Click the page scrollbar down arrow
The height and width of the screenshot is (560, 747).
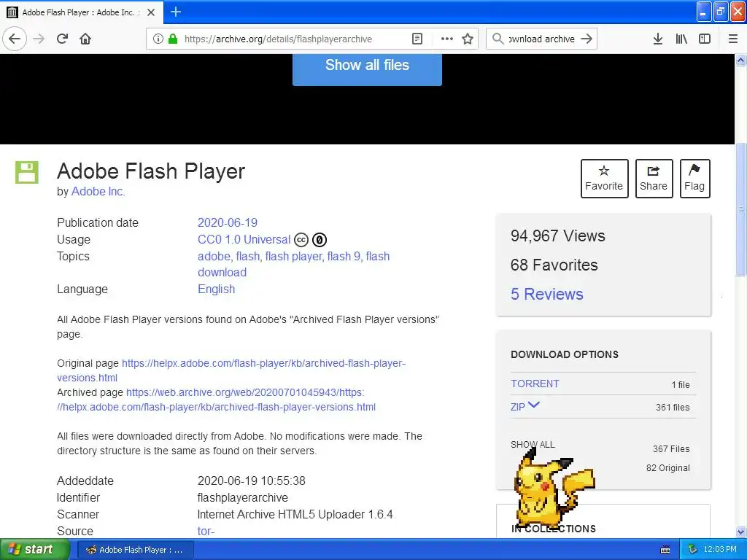point(741,532)
